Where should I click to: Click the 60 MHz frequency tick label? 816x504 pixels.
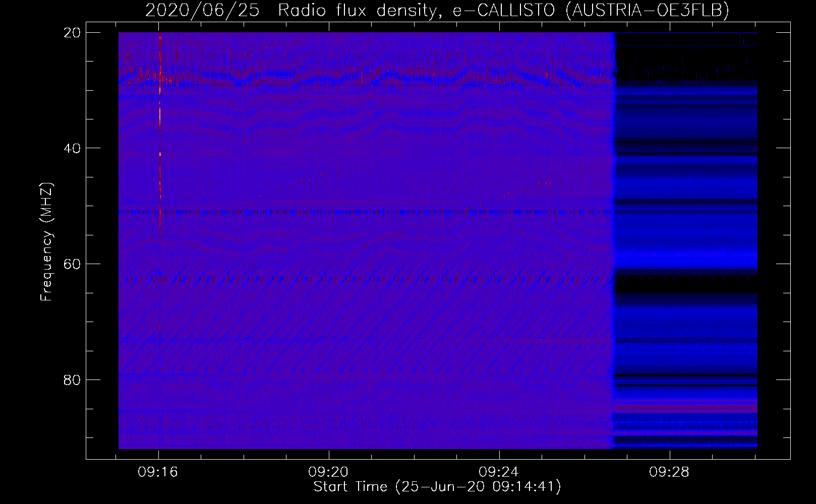(x=73, y=264)
